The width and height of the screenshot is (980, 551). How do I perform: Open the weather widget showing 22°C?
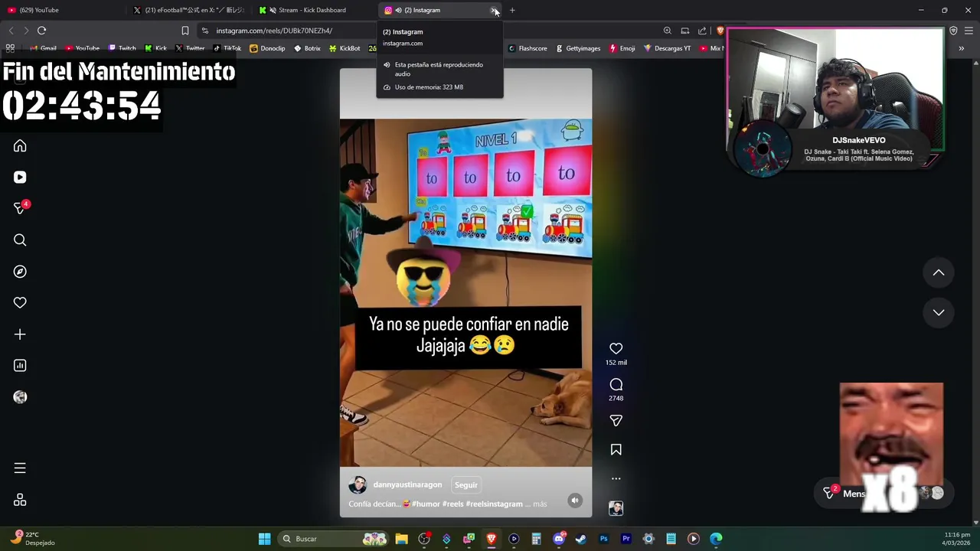pyautogui.click(x=34, y=539)
